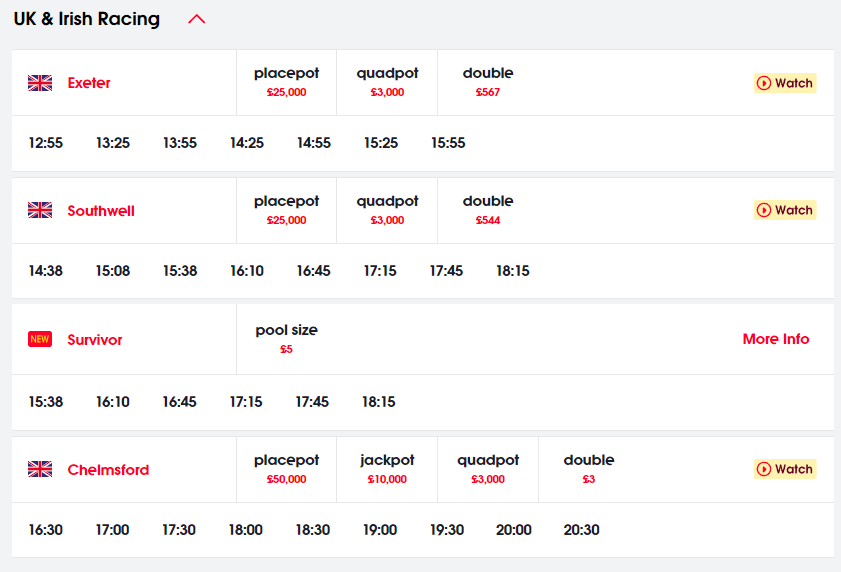Select Exeter double £567 pool
This screenshot has height=572, width=841.
[x=488, y=83]
